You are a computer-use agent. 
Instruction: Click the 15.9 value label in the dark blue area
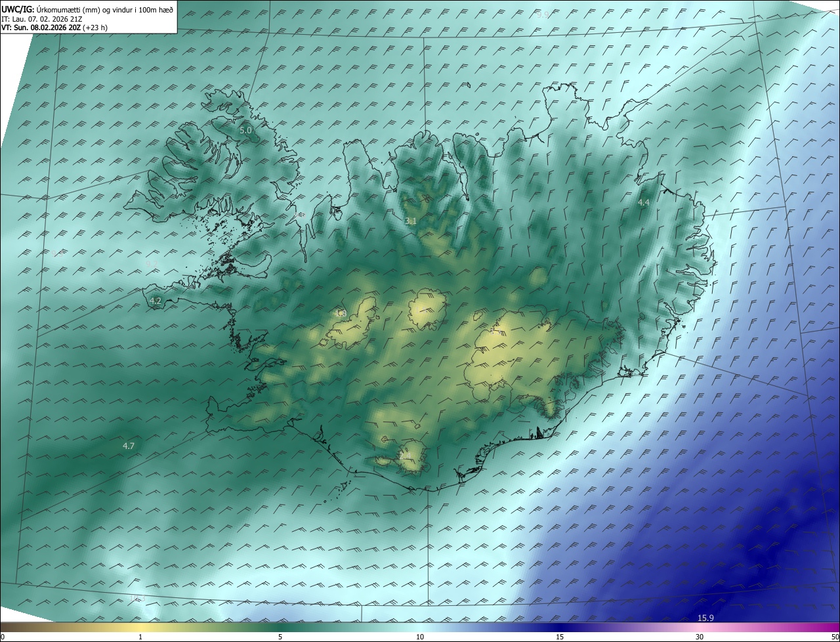click(x=705, y=618)
